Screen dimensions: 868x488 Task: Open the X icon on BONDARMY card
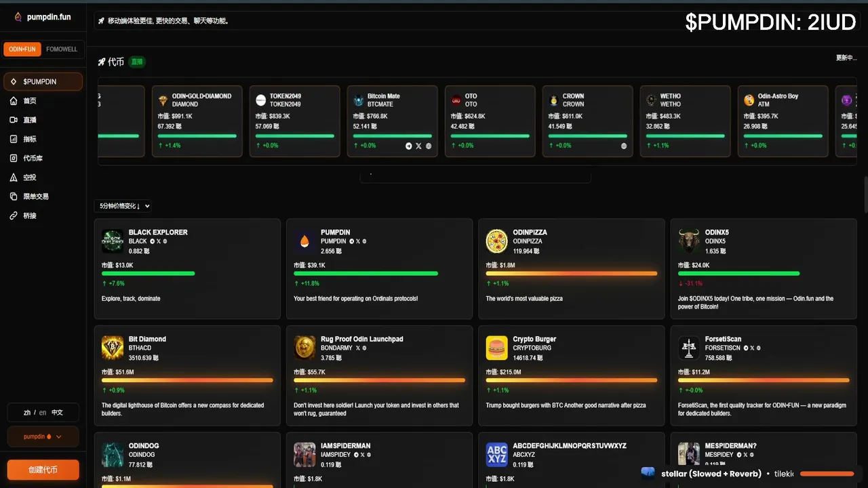pos(357,348)
